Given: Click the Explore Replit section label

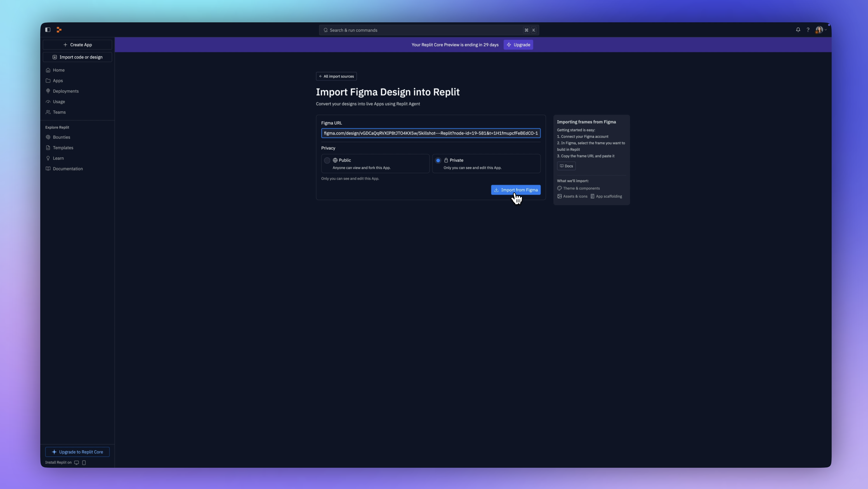Looking at the screenshot, I should 57,127.
